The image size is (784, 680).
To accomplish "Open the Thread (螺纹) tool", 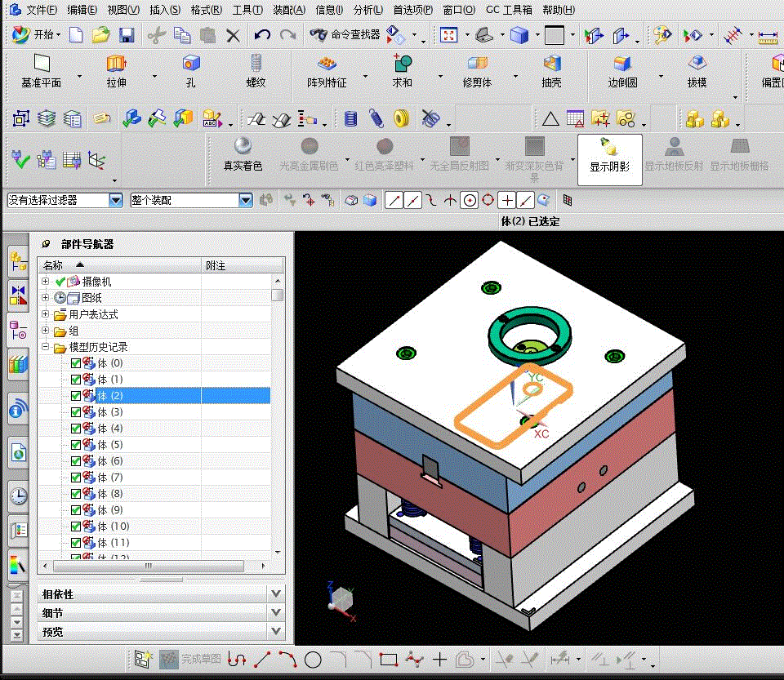I will pyautogui.click(x=256, y=72).
